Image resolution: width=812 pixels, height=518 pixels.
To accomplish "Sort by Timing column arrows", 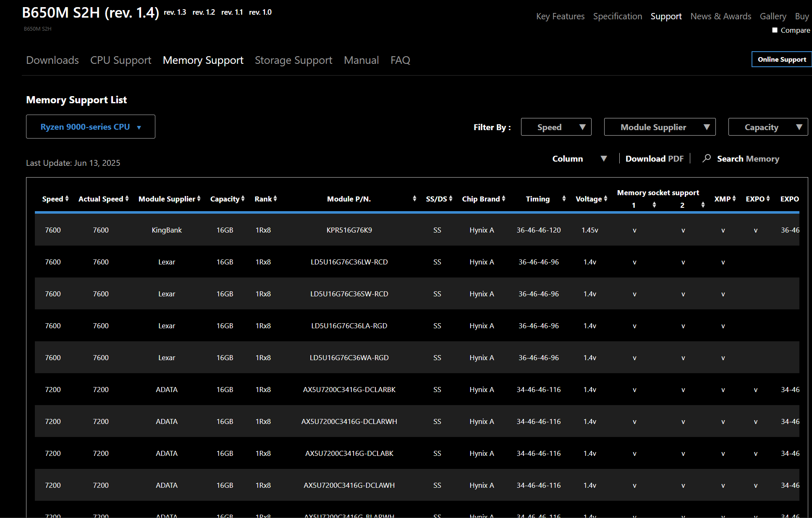I will 564,199.
